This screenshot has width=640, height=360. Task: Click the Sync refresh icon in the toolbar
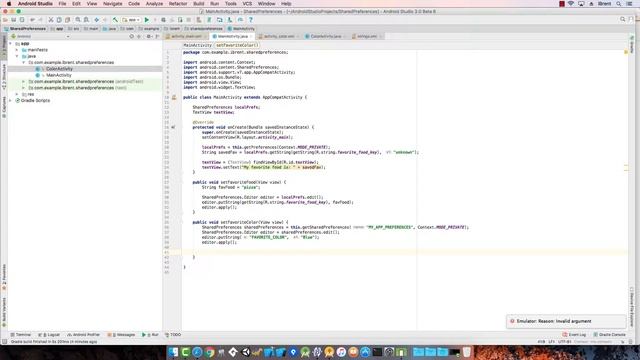(22, 20)
